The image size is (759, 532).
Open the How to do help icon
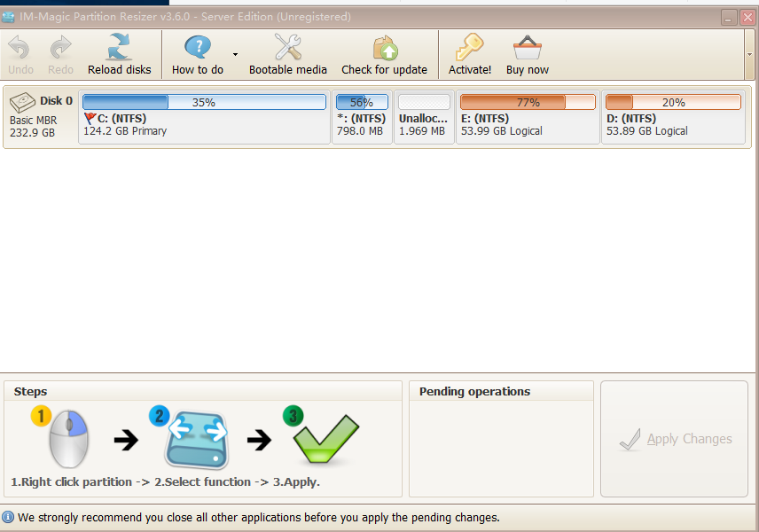pyautogui.click(x=198, y=47)
